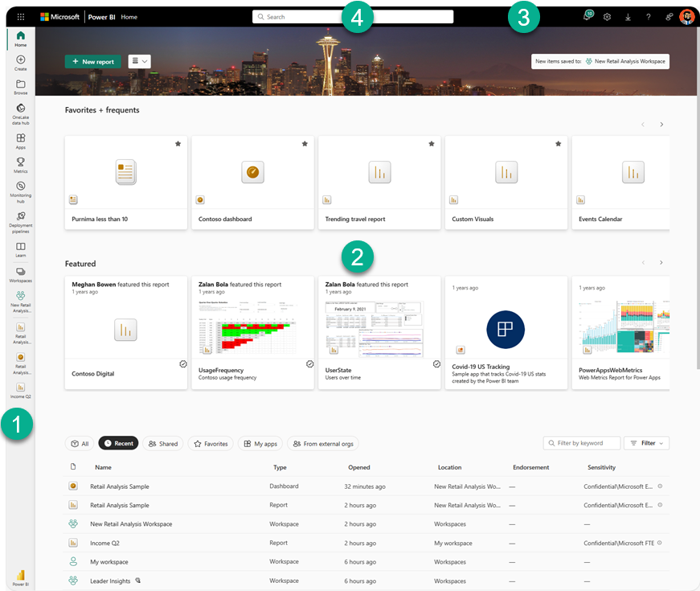Click the feedback icon in header
The height and width of the screenshot is (591, 700).
[x=669, y=17]
